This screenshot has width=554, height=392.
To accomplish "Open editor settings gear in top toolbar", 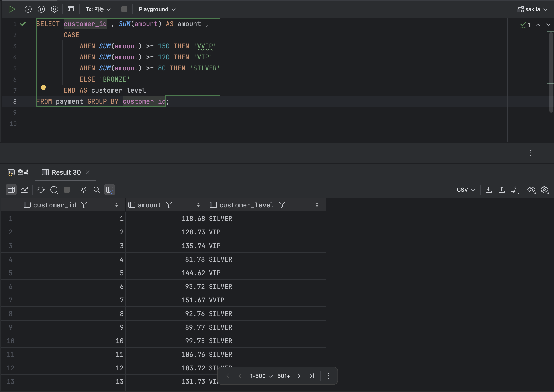I will pos(54,9).
